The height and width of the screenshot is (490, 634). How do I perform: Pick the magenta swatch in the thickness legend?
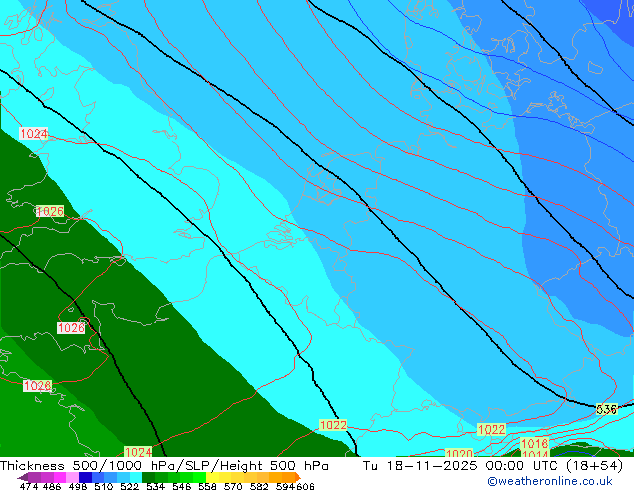click(60, 477)
